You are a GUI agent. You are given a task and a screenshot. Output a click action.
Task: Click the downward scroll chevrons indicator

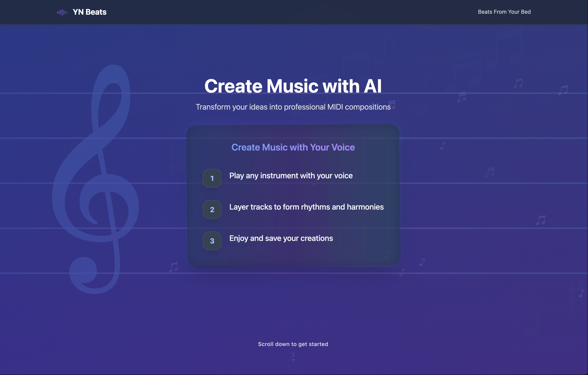(x=293, y=357)
